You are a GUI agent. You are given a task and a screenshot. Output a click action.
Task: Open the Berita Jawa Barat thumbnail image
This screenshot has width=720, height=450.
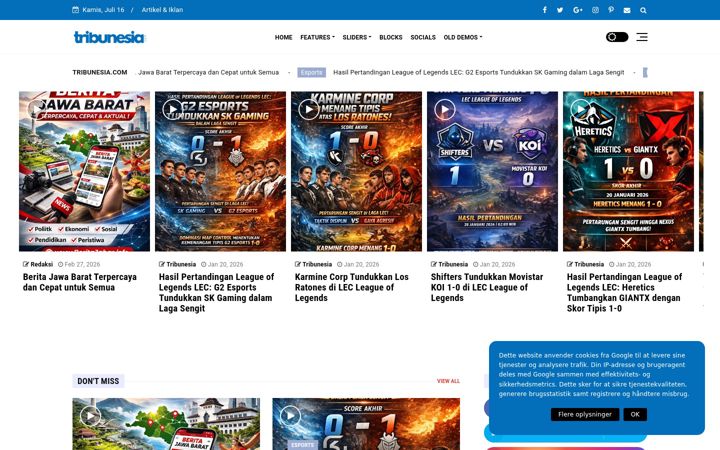pyautogui.click(x=84, y=171)
